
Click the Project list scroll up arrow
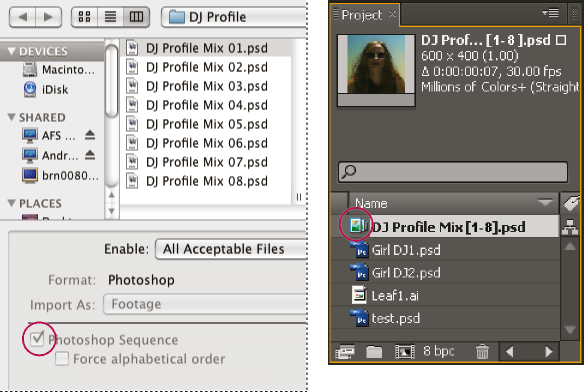click(x=570, y=247)
